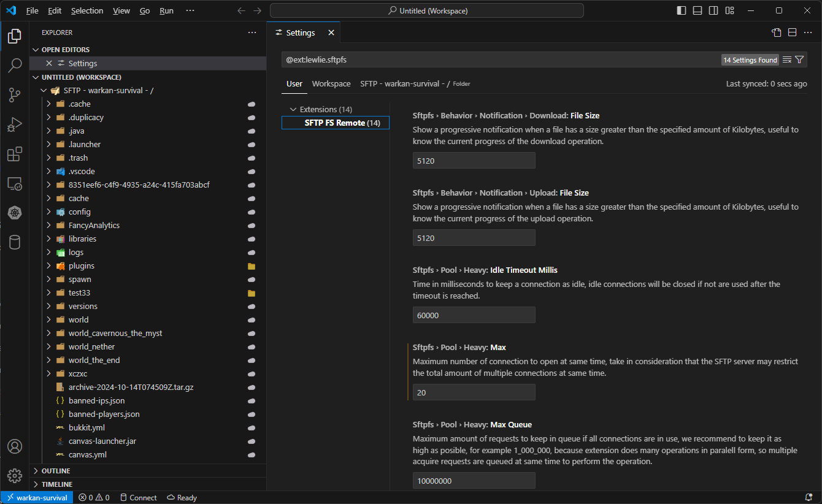
Task: Click Download File Size input field
Action: 474,161
